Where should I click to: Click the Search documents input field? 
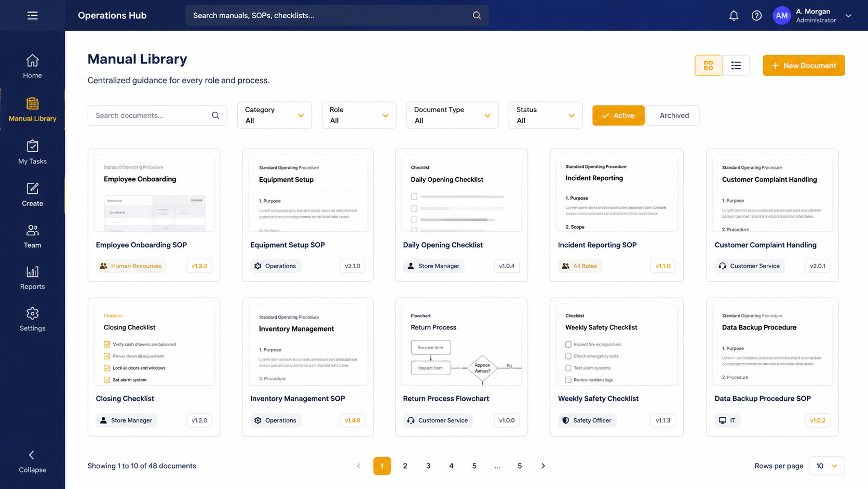pyautogui.click(x=157, y=115)
